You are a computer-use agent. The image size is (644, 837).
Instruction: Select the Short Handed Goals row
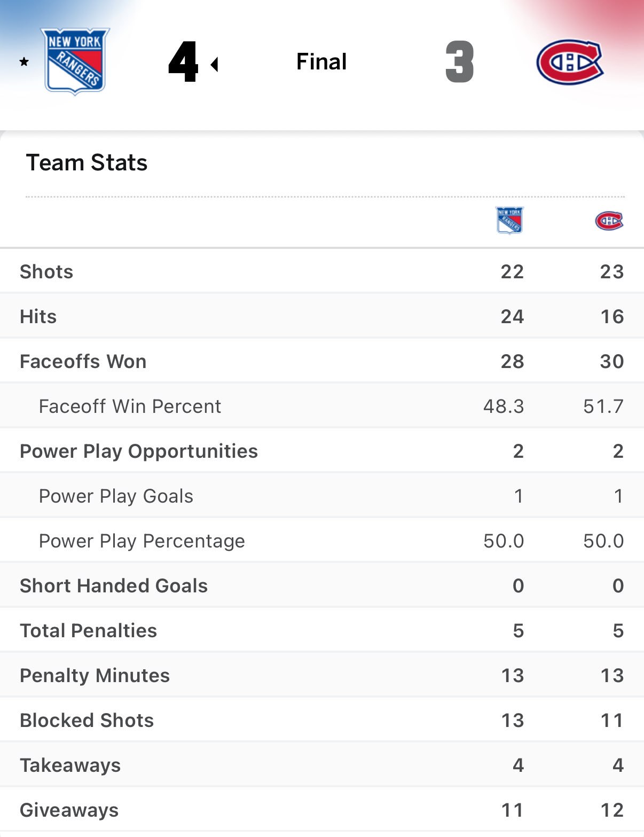[x=114, y=586]
